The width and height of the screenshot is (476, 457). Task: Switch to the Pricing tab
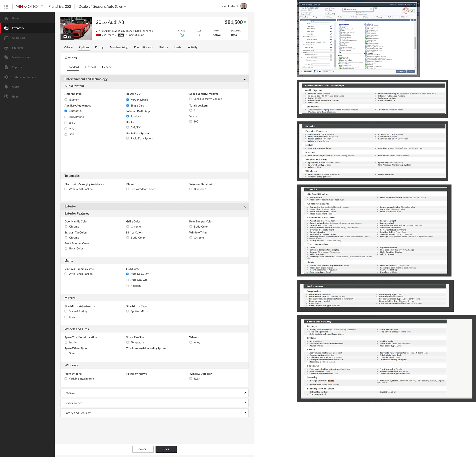pyautogui.click(x=99, y=47)
